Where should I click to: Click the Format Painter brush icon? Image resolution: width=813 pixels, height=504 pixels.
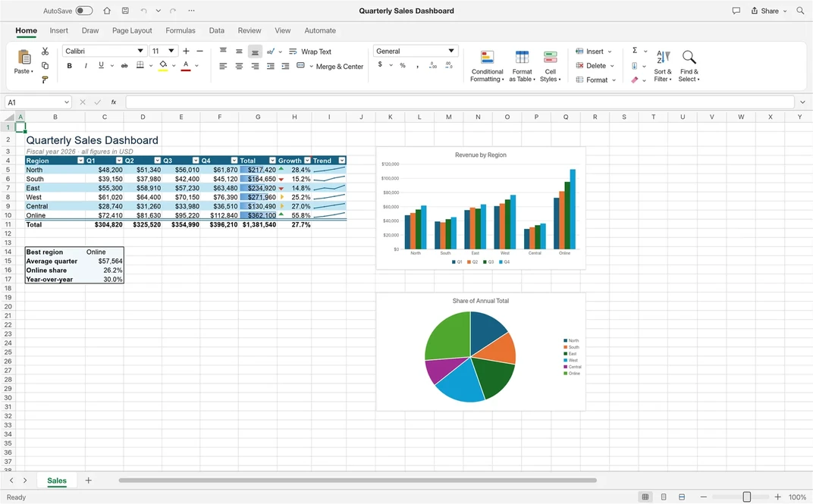click(45, 80)
